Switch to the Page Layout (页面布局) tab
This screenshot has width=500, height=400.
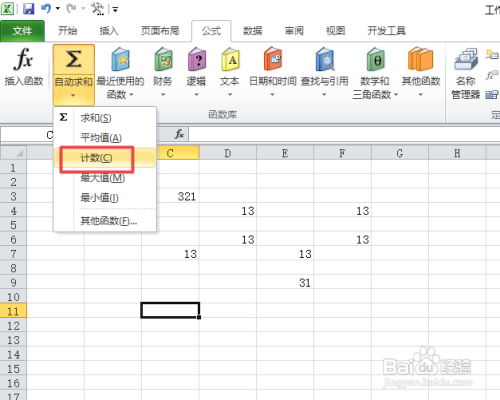click(160, 31)
